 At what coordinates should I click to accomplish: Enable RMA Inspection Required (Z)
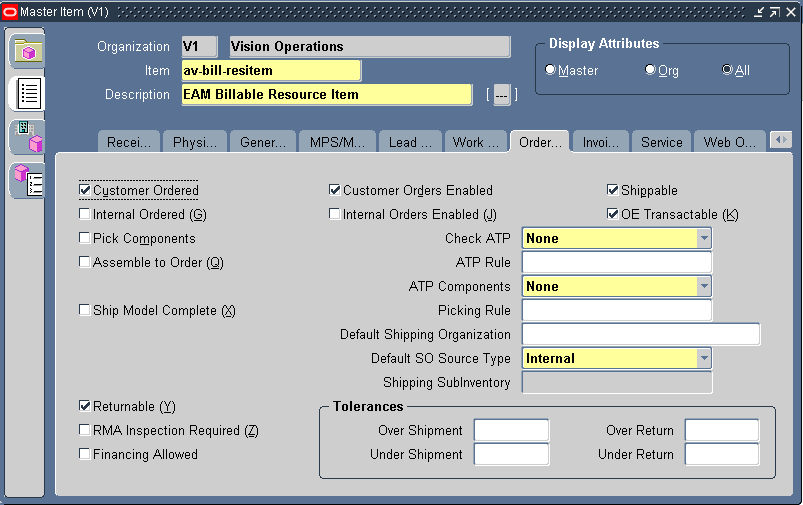(84, 430)
